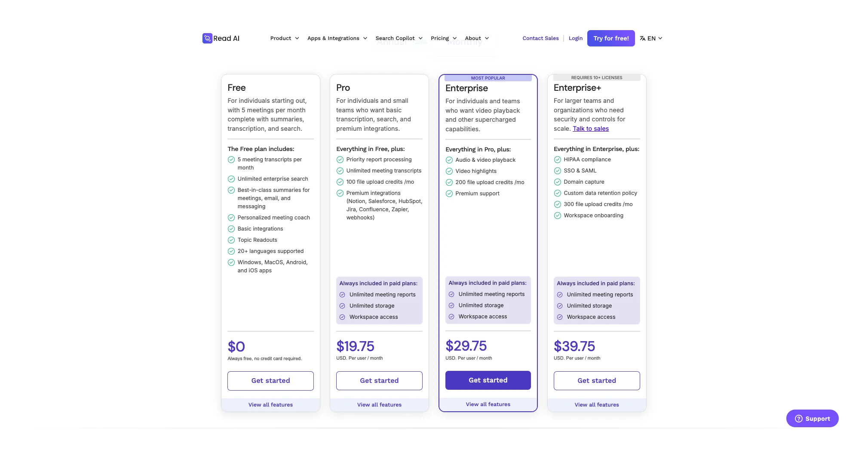
Task: Click the checkmark icon next to Topic Readouts
Action: click(231, 240)
